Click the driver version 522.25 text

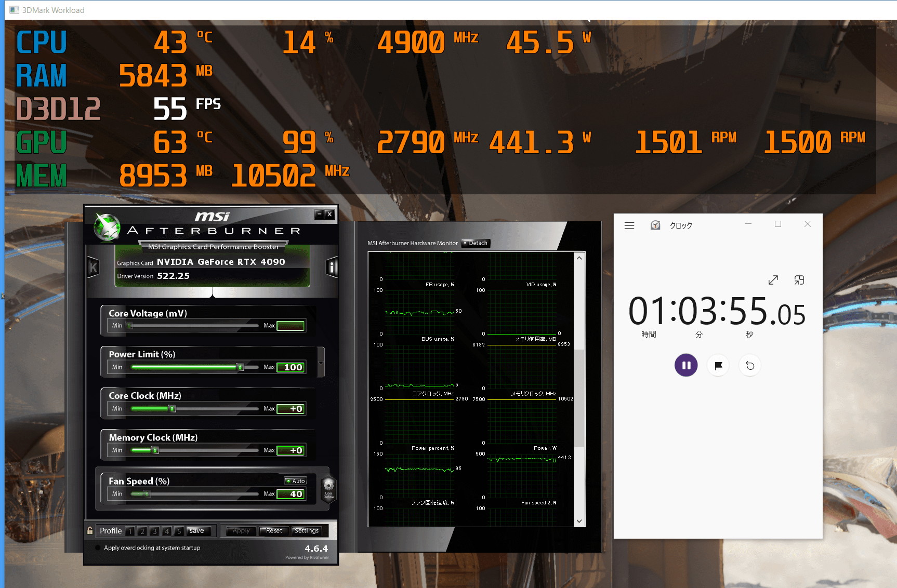tap(174, 276)
